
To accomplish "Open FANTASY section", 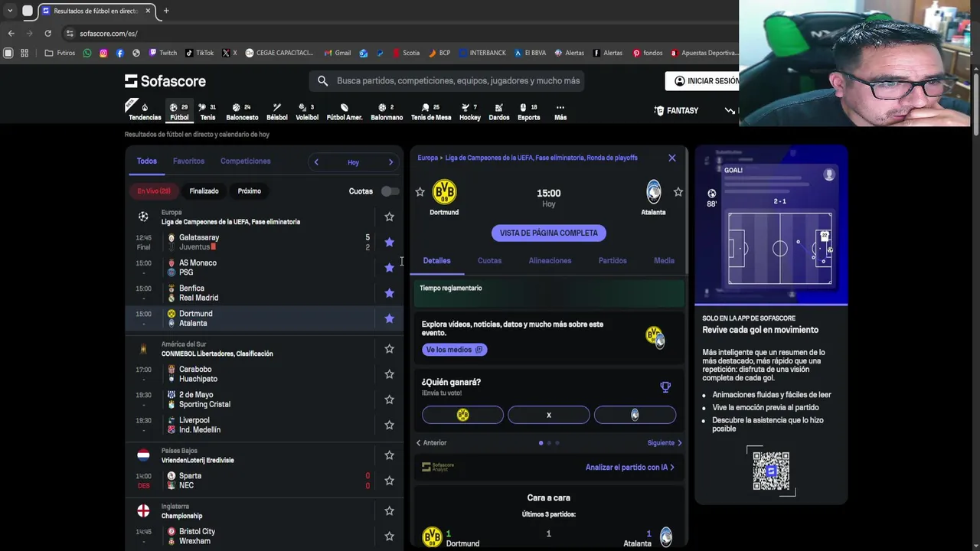I will click(676, 111).
